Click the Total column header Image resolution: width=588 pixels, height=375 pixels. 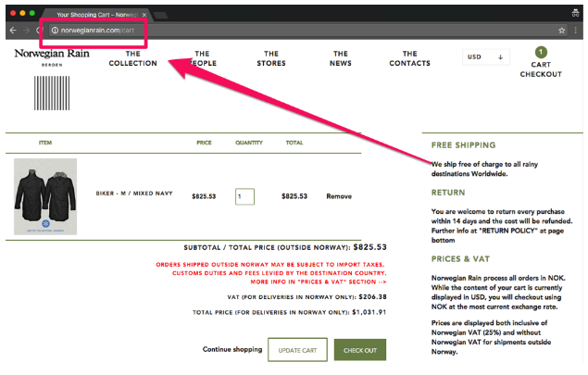(294, 143)
